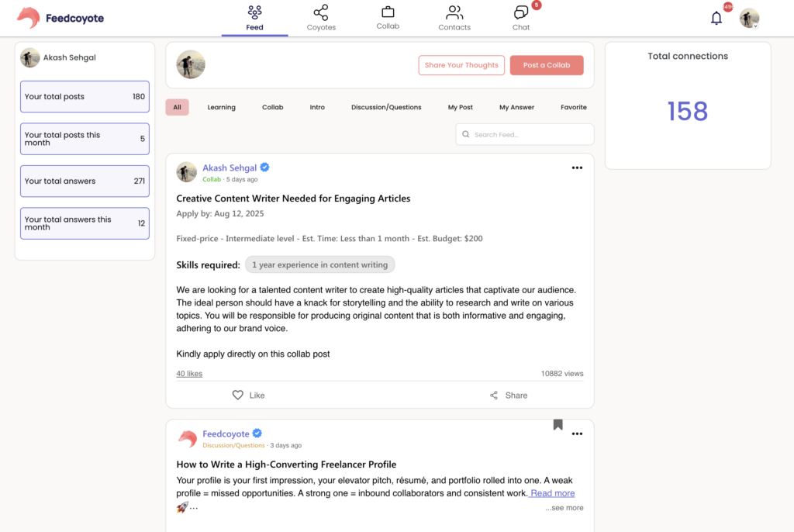
Task: Open the profile avatar menu in header
Action: click(x=749, y=19)
